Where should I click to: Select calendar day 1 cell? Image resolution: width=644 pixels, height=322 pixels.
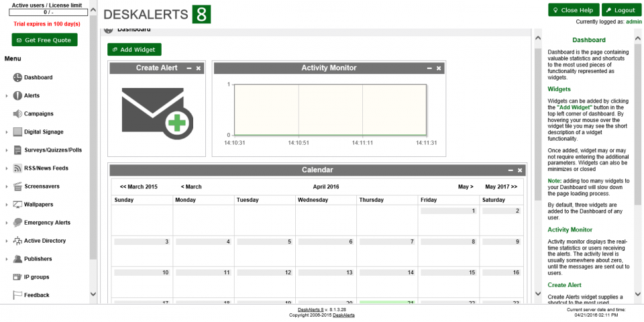coord(449,221)
